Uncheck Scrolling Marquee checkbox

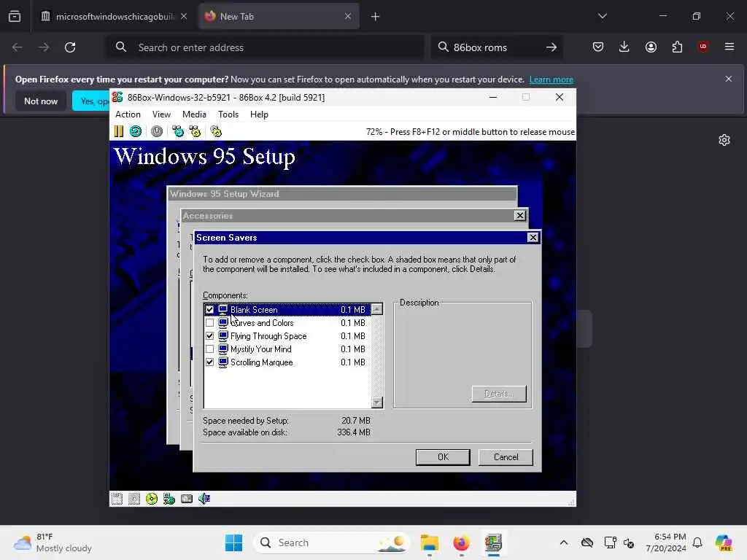point(209,362)
